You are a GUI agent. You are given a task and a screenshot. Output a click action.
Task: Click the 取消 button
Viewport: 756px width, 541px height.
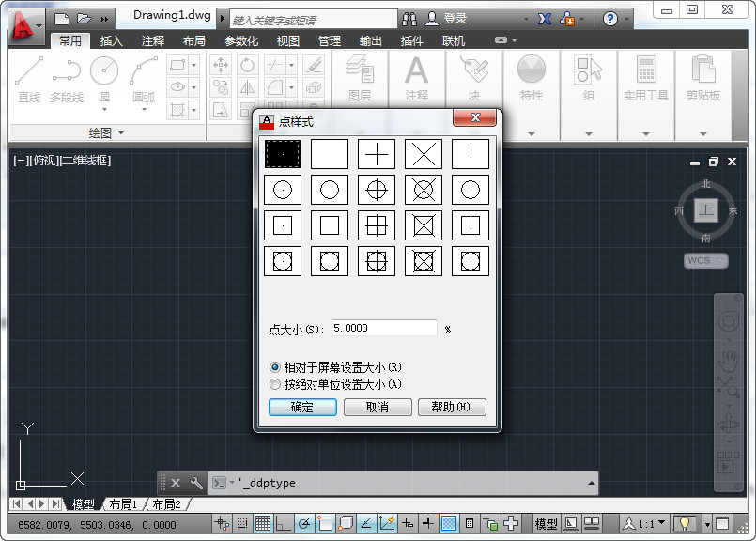coord(378,407)
